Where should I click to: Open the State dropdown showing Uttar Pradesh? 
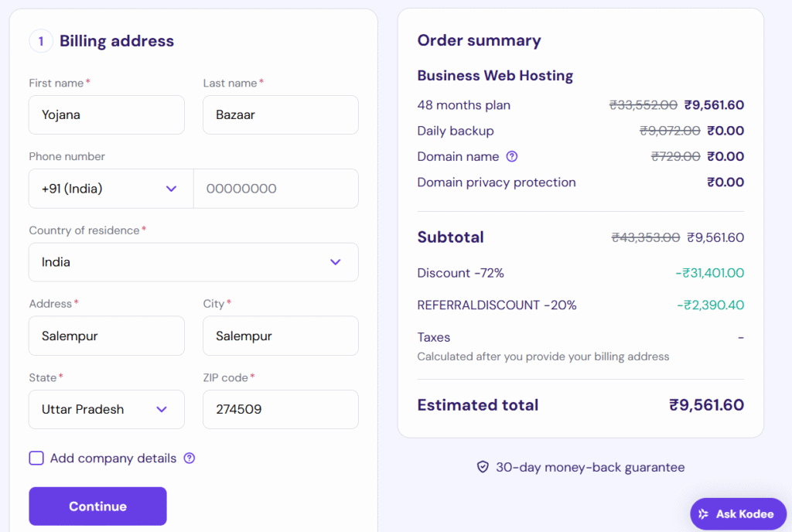point(107,409)
